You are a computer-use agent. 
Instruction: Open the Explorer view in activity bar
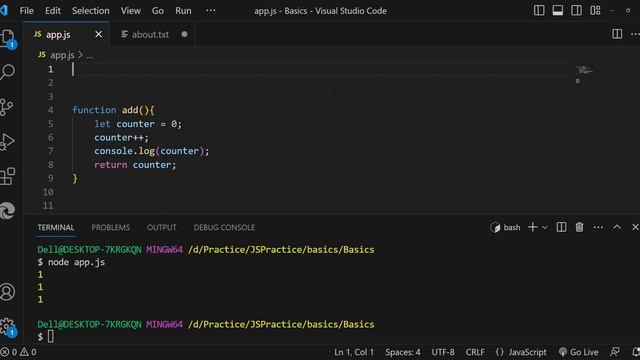8,38
